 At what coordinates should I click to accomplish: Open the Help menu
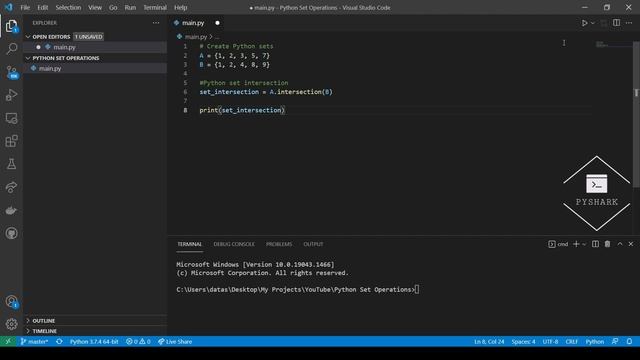click(x=180, y=7)
